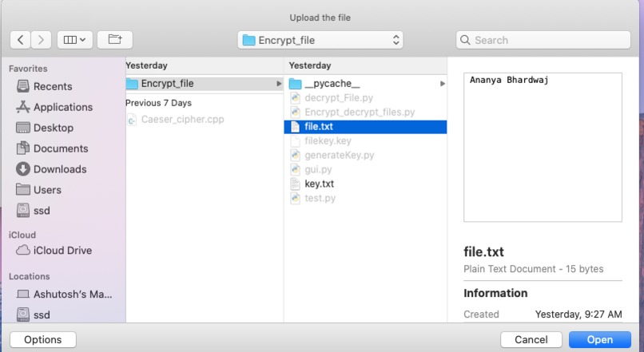Open Recents in the sidebar
644x352 pixels.
[x=53, y=86]
